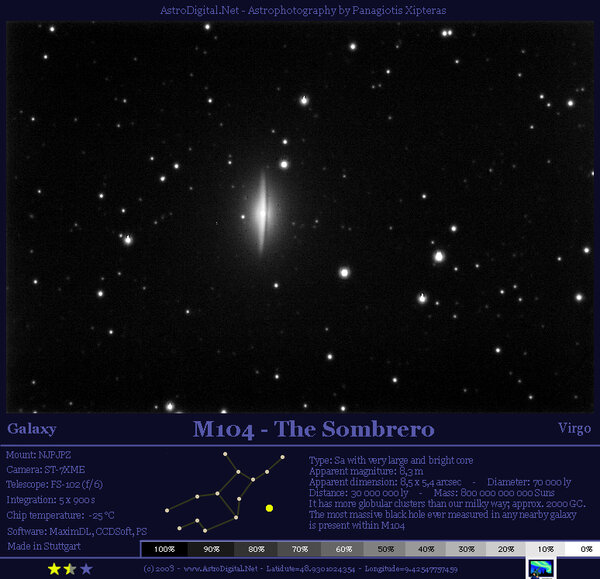Select the 100% black grayscale swatch
The height and width of the screenshot is (579, 600).
coord(165,549)
